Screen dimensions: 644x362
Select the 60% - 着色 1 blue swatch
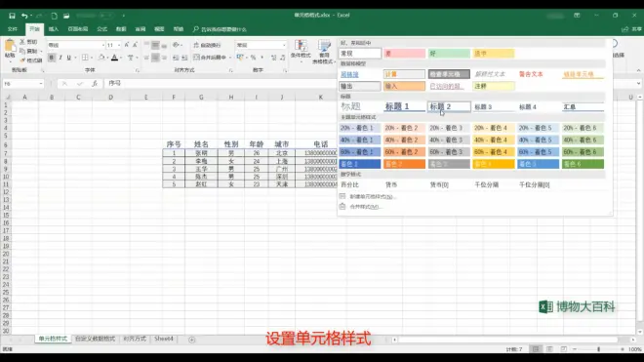[359, 152]
